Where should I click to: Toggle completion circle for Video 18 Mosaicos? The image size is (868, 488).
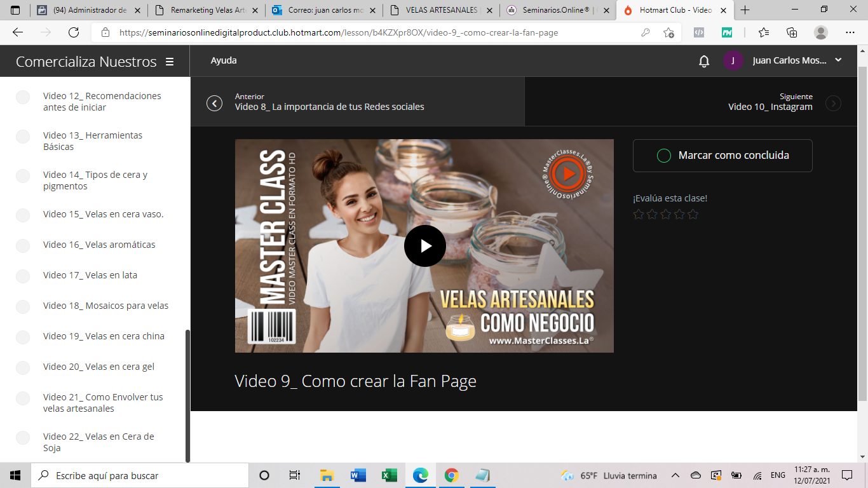click(x=23, y=307)
